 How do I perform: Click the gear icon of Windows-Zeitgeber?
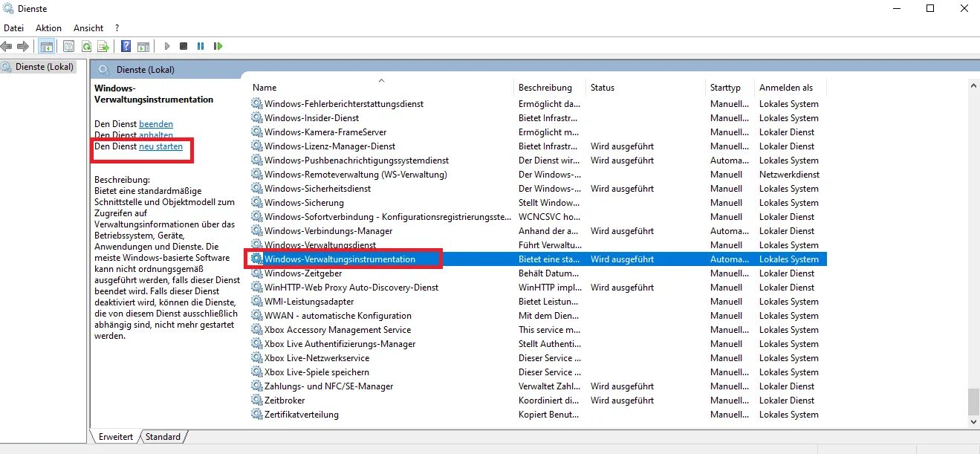[257, 273]
